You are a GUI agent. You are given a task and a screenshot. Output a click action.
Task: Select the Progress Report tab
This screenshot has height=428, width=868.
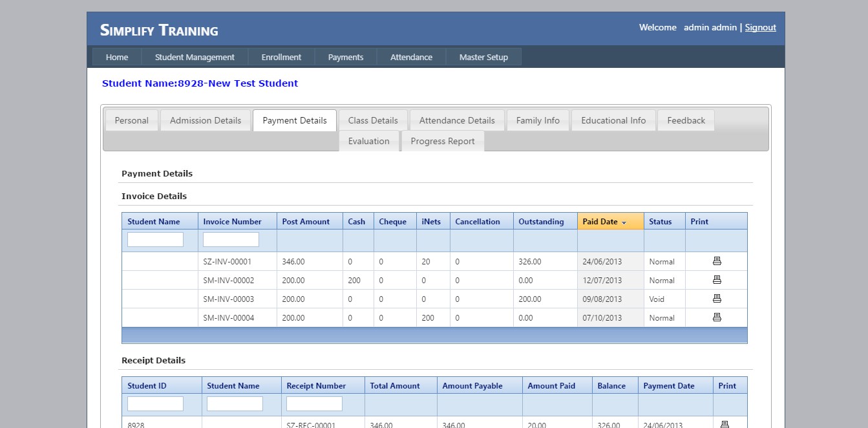coord(443,141)
